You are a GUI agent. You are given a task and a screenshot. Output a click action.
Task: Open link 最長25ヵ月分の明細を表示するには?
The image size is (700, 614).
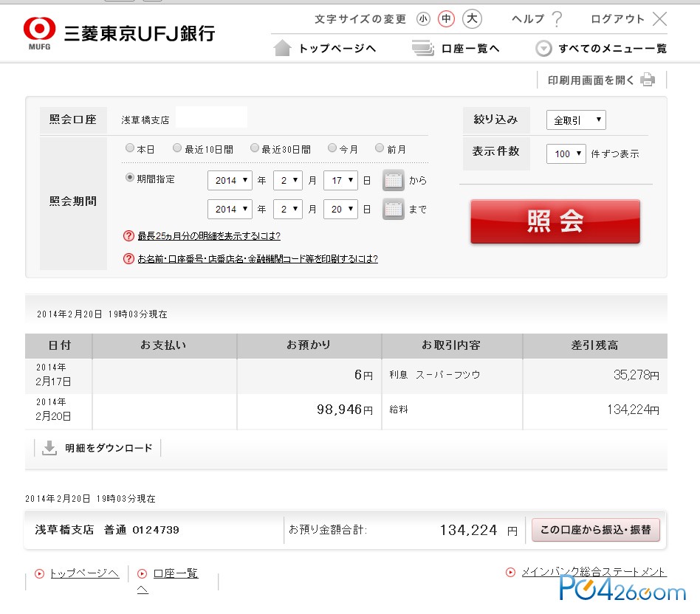(209, 235)
